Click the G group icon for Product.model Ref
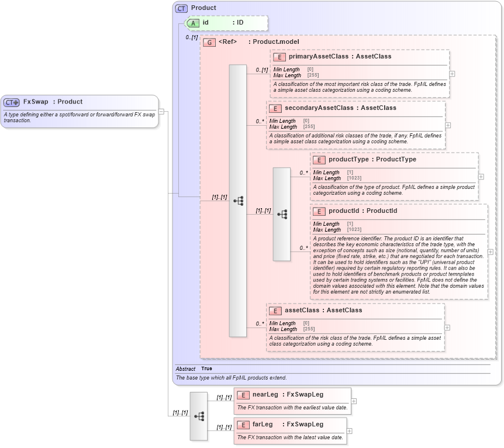 [208, 42]
